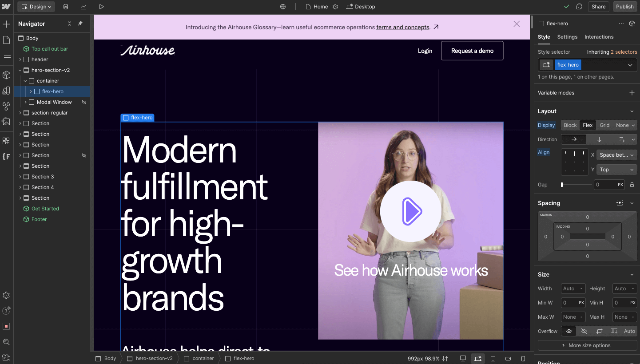
Task: Click the Preview play icon in top bar
Action: tap(101, 7)
